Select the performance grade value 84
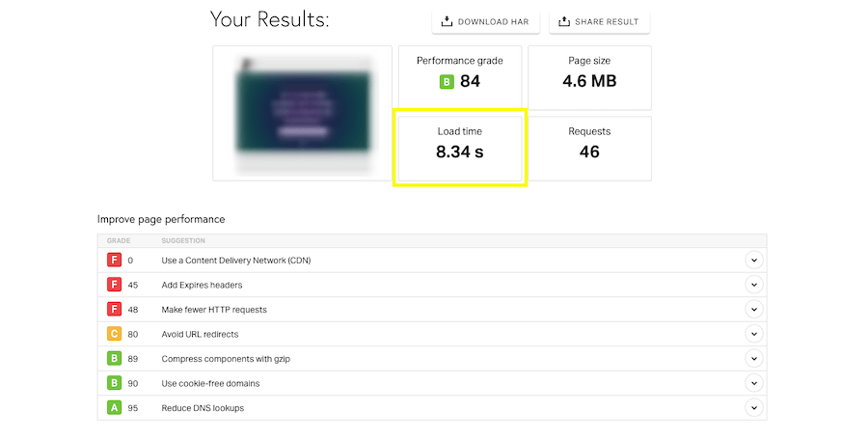This screenshot has width=868, height=440. click(470, 81)
